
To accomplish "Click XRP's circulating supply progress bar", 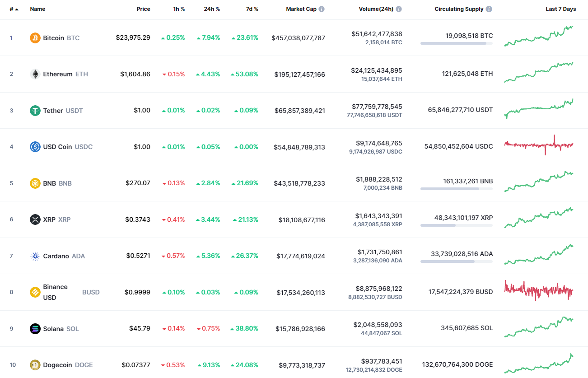I will (x=456, y=225).
